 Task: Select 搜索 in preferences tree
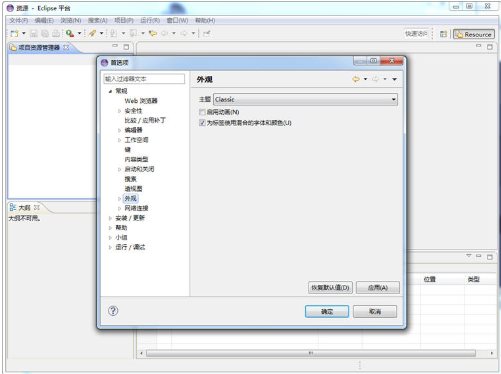click(130, 179)
